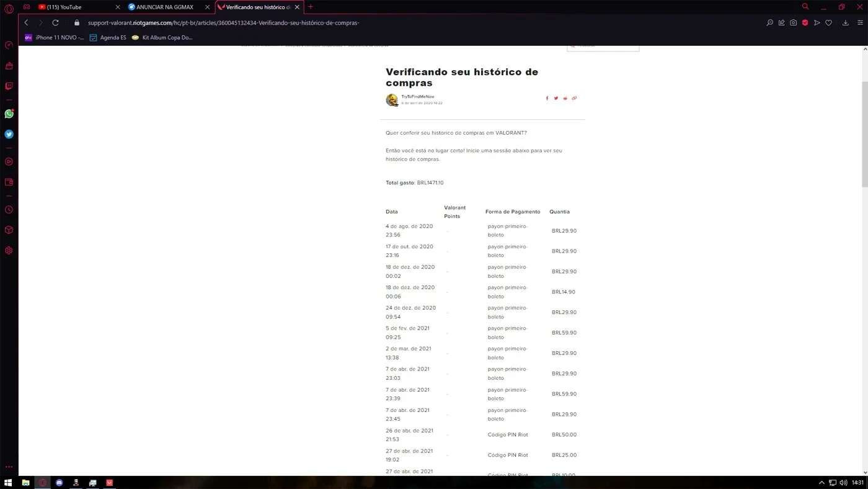Click the address bar URL
The height and width of the screenshot is (489, 868).
coord(224,23)
